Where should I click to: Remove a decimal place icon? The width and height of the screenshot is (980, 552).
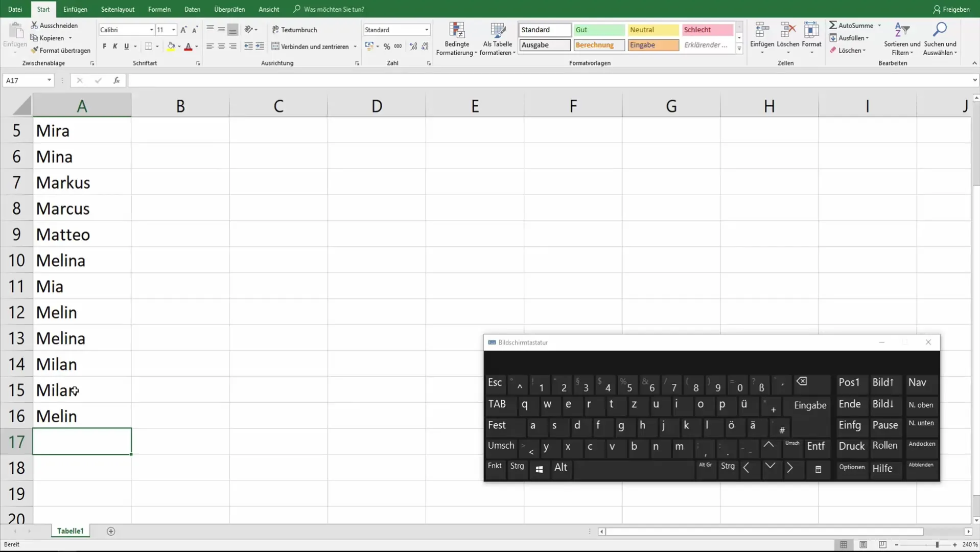coord(425,47)
